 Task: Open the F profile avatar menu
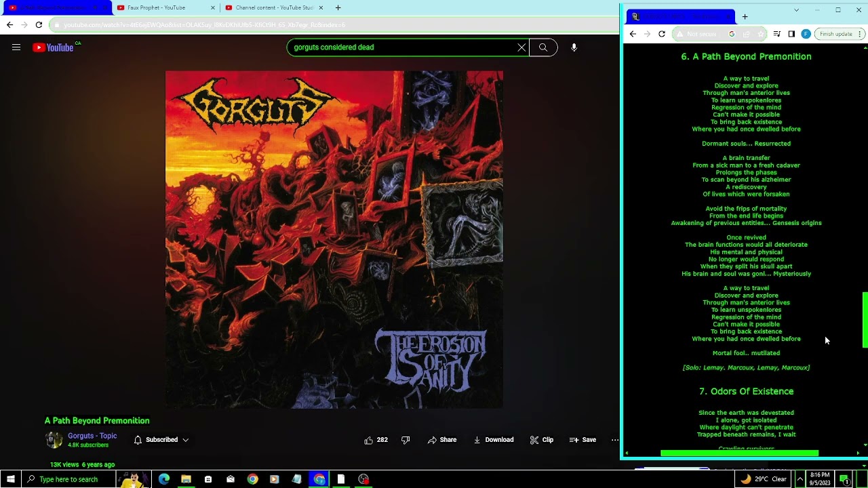click(806, 34)
